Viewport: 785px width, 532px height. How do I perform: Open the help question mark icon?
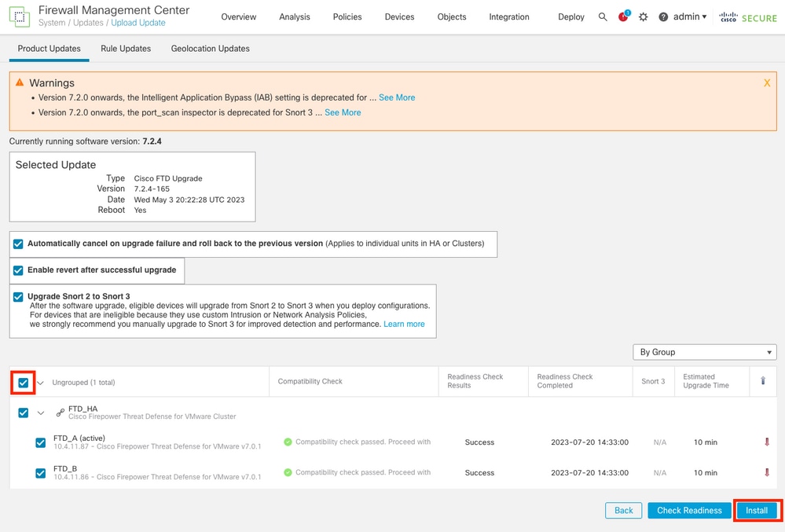tap(663, 17)
